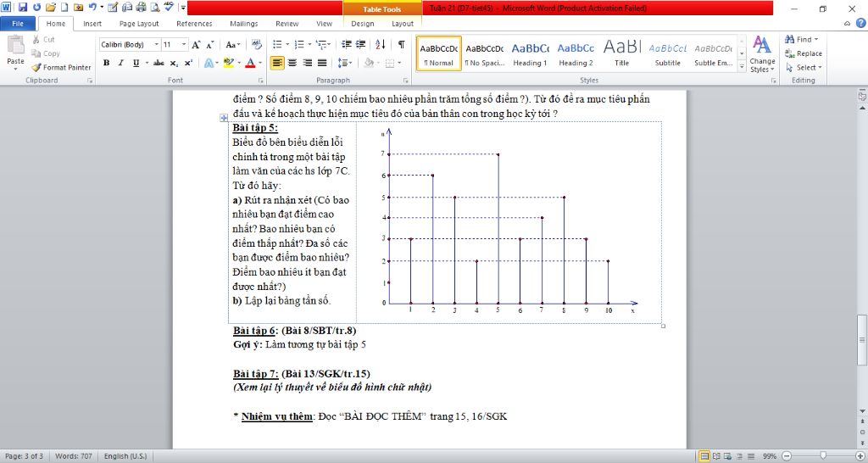Click the Change Styles icon
The image size is (868, 463).
(762, 54)
